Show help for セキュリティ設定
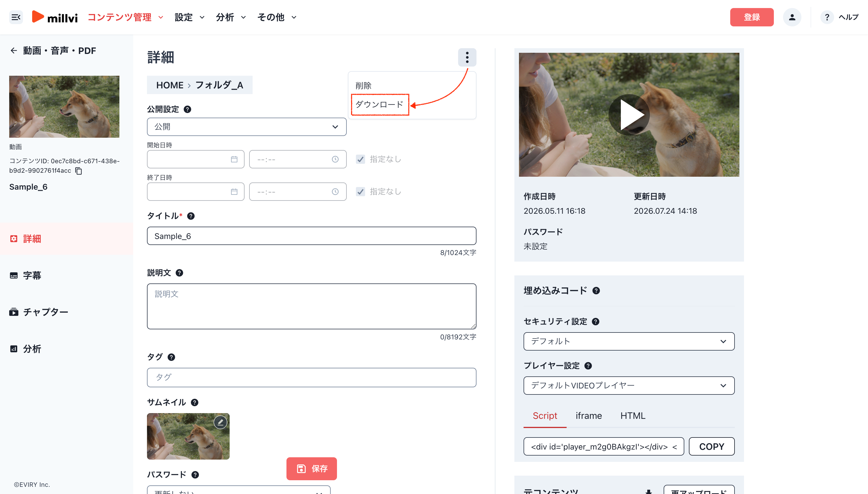This screenshot has height=494, width=868. 596,322
